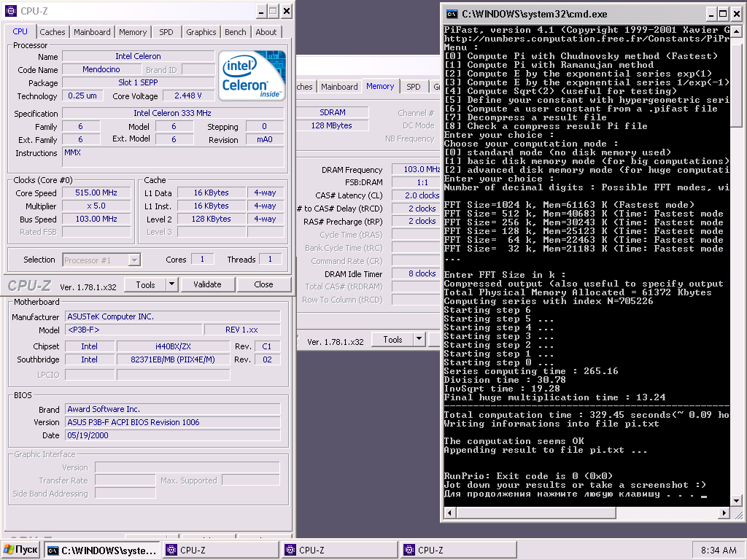Switch to the Mainboard tab in front CPU-Z

tap(92, 32)
